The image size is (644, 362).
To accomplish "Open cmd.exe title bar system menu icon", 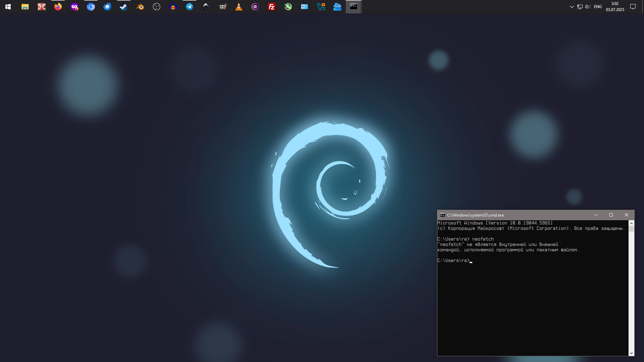I will pyautogui.click(x=443, y=215).
